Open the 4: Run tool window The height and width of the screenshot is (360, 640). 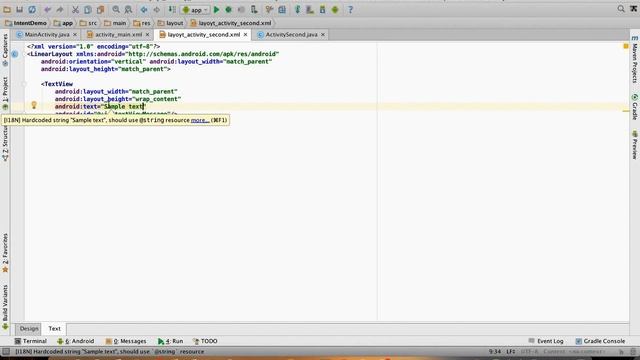[171, 341]
